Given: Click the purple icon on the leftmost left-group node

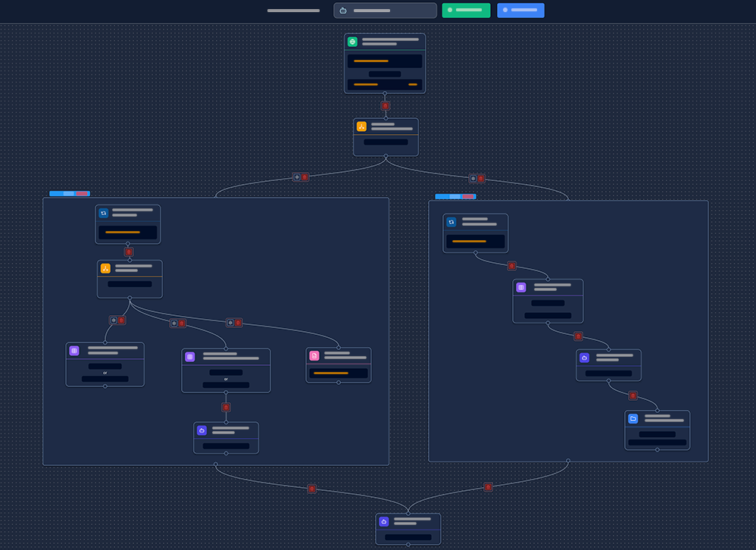Looking at the screenshot, I should [x=74, y=351].
